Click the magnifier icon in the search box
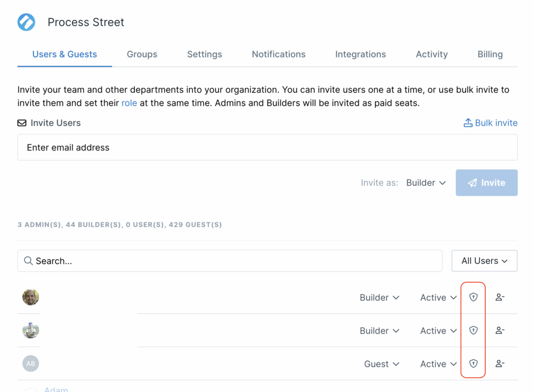 click(29, 261)
